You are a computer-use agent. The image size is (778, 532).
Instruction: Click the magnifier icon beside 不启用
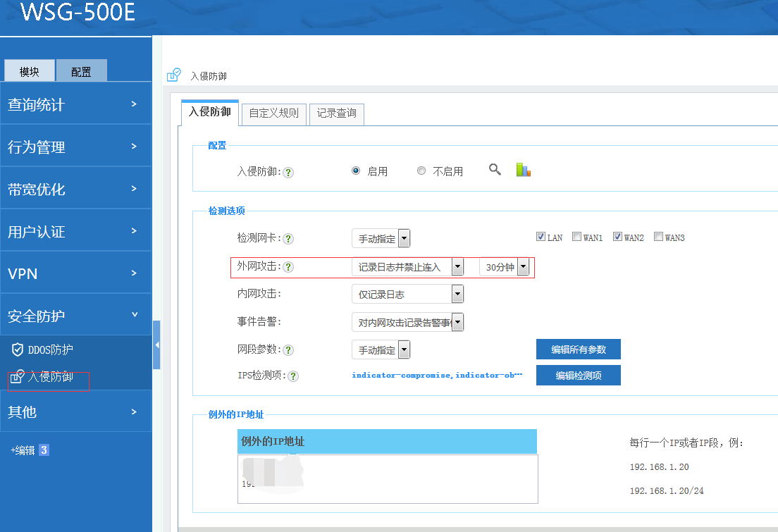(495, 170)
